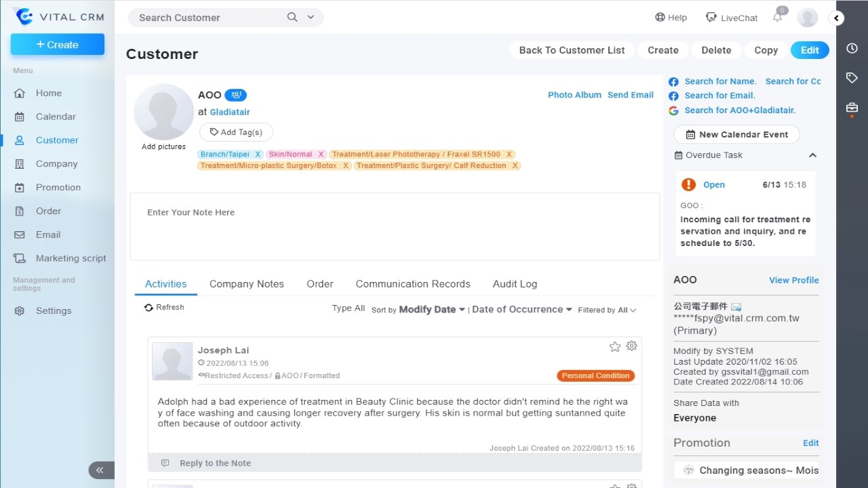Remove the Micro-plastic Surgery/Botox tag
The height and width of the screenshot is (488, 868).
click(345, 165)
